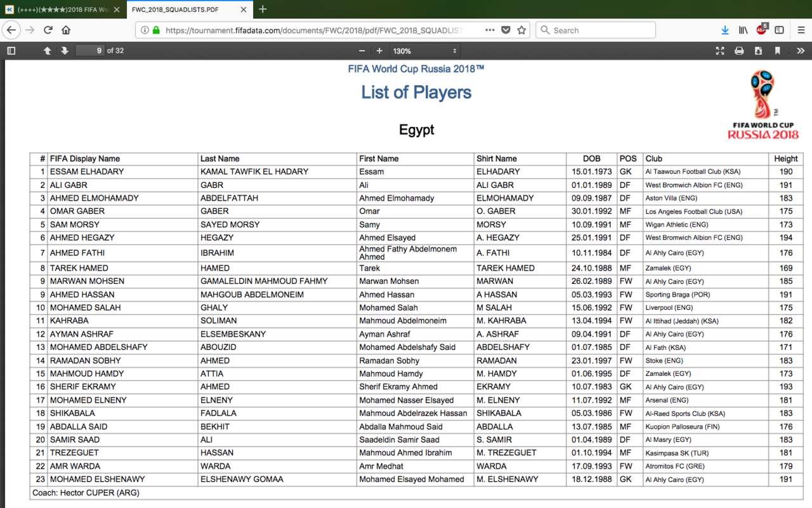Screen dimensions: 812x508
Task: Click first name Mohamed Nasser Elsayed
Action: (407, 400)
